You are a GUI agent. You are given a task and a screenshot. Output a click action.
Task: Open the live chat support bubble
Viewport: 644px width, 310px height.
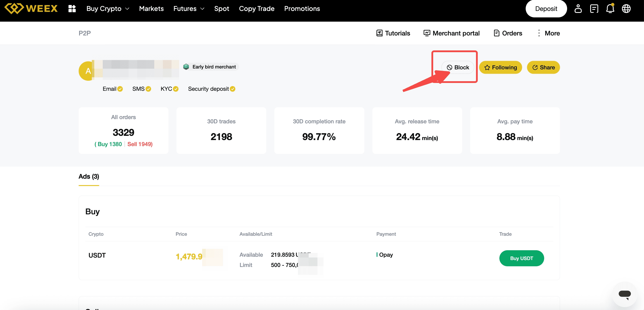click(x=624, y=294)
